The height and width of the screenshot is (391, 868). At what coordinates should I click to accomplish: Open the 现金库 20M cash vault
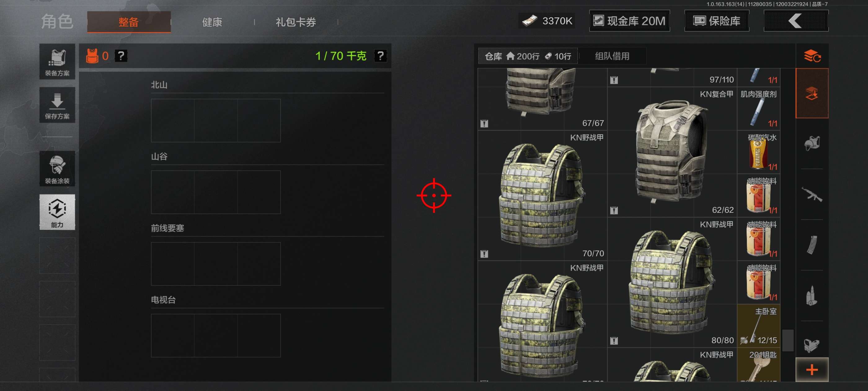pos(629,21)
